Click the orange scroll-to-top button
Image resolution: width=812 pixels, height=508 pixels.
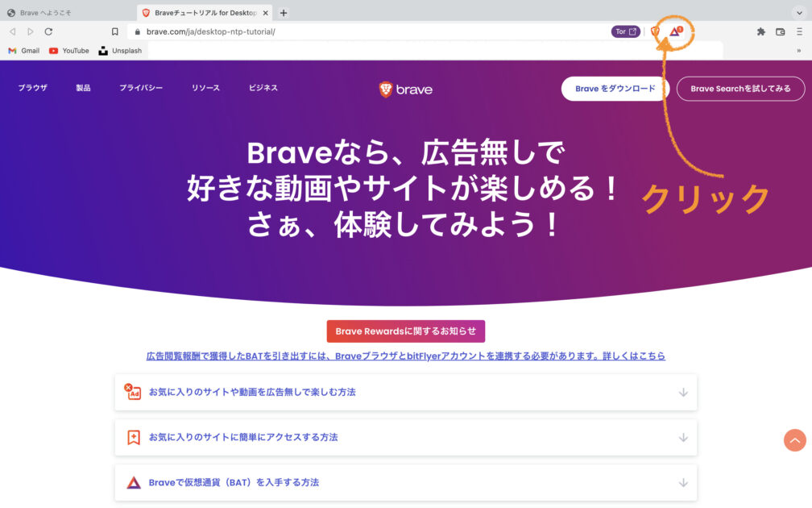coord(794,439)
